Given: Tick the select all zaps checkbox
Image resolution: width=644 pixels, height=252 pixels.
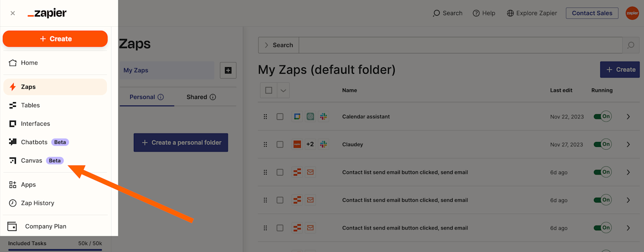Looking at the screenshot, I should (x=269, y=90).
